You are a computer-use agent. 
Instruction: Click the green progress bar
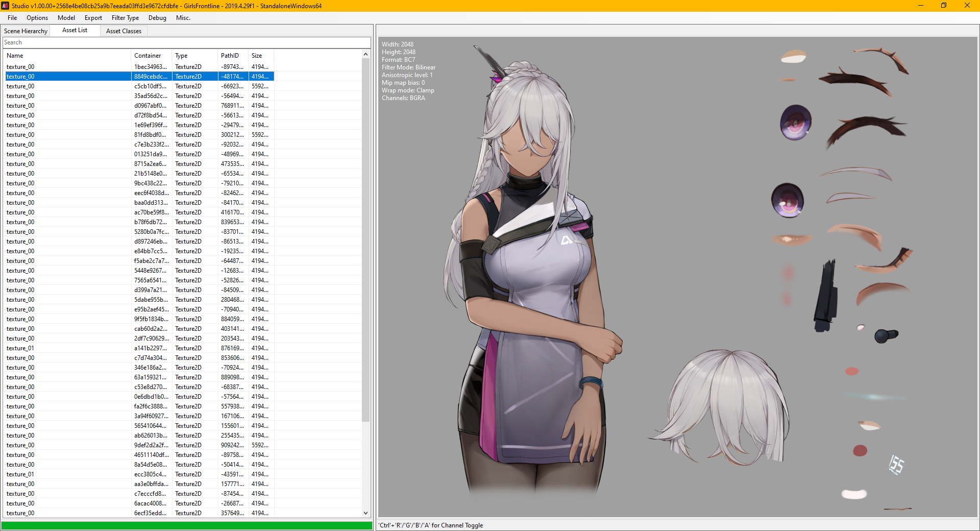coord(187,525)
